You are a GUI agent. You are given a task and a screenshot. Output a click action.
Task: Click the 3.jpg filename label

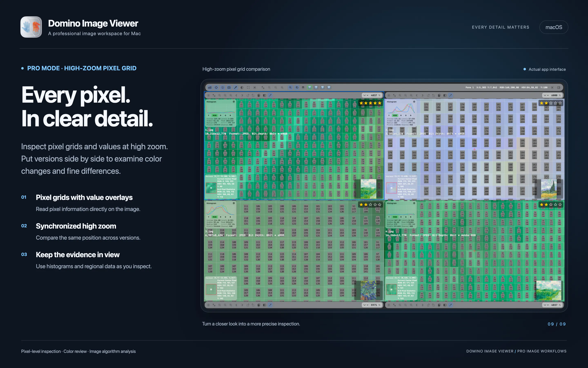tap(209, 231)
